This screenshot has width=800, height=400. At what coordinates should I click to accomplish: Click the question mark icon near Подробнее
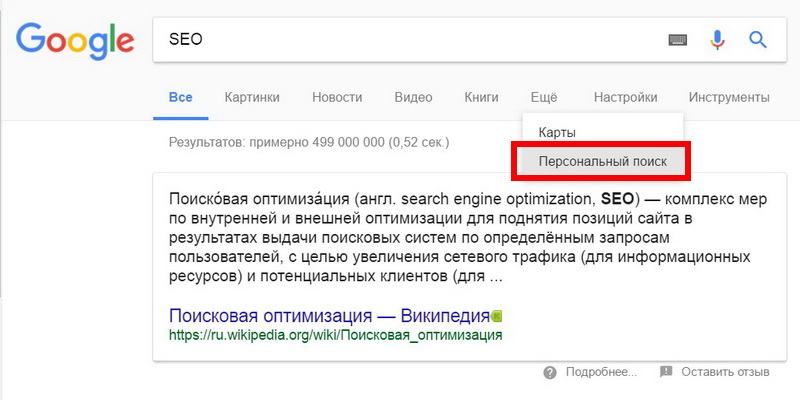[x=549, y=372]
